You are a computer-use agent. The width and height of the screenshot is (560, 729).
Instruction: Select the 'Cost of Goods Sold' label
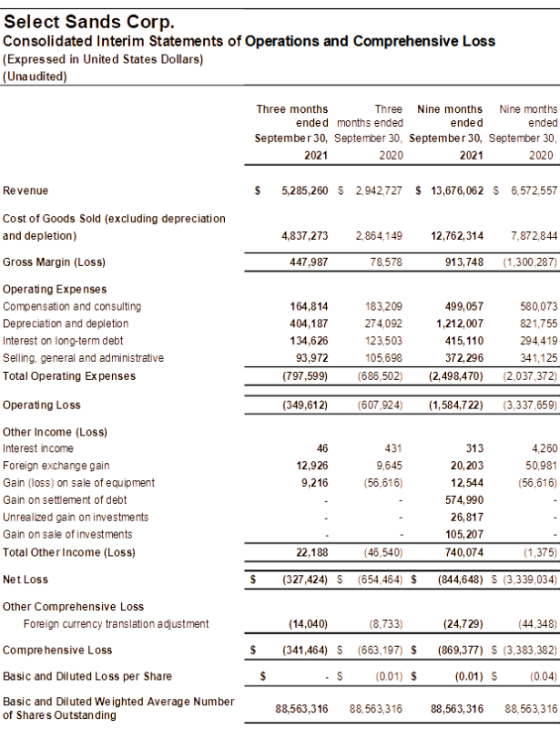pos(115,227)
